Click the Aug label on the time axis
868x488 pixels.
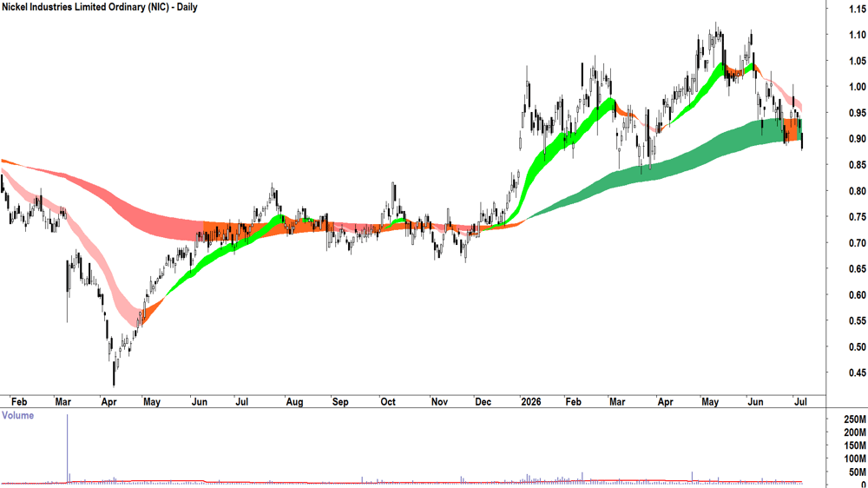point(294,401)
